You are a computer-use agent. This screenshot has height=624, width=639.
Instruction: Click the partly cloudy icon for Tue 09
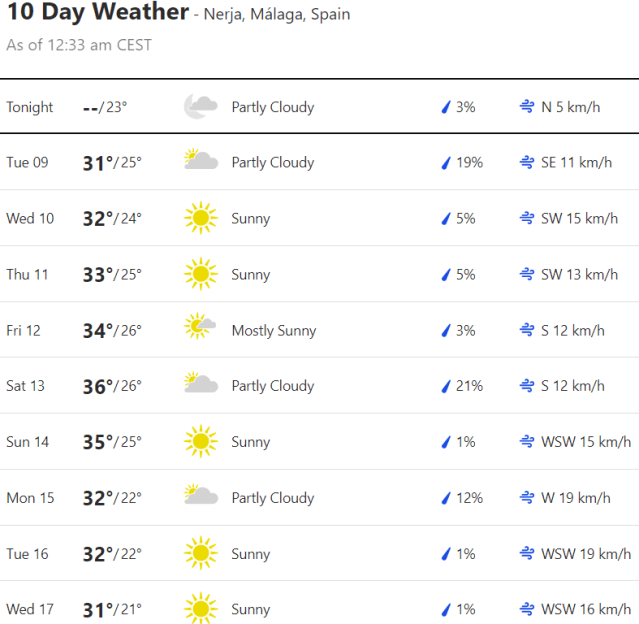tap(201, 162)
